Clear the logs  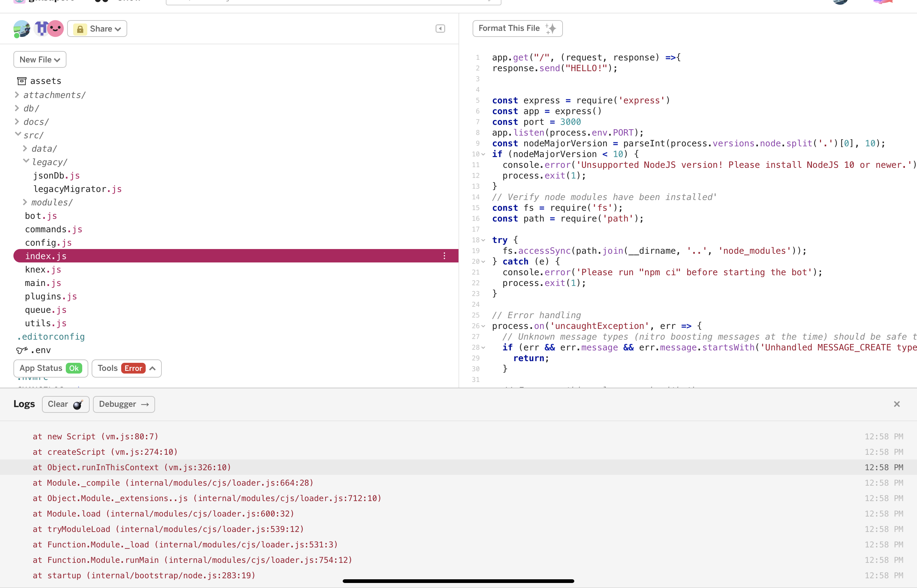[x=65, y=404]
